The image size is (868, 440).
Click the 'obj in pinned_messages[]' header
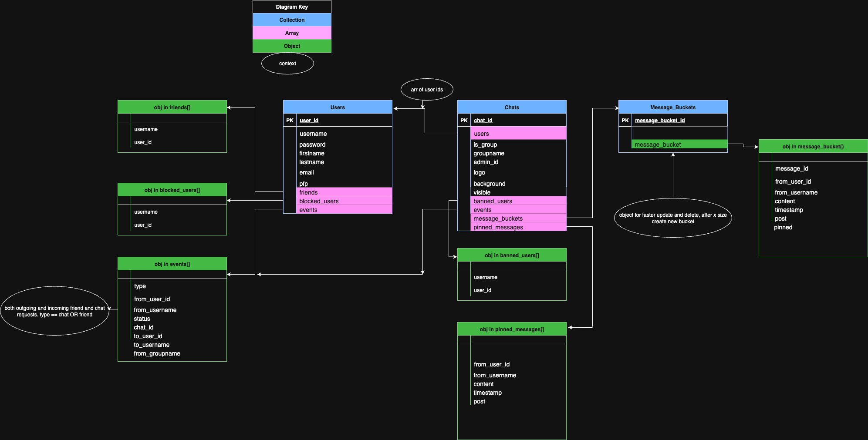(512, 329)
